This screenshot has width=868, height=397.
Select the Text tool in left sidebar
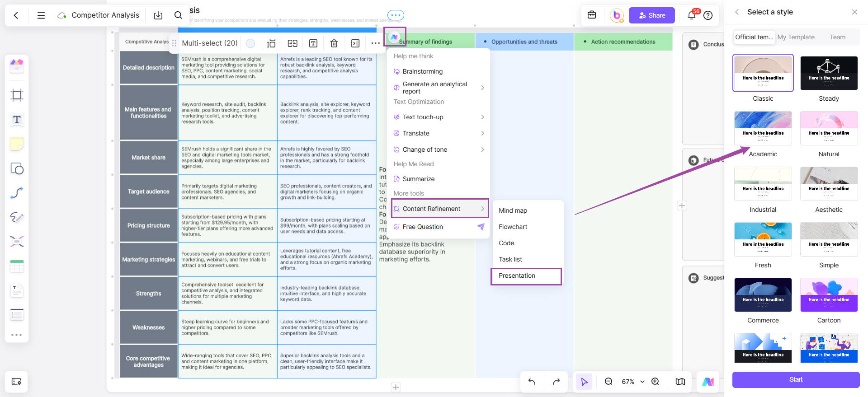pyautogui.click(x=17, y=120)
